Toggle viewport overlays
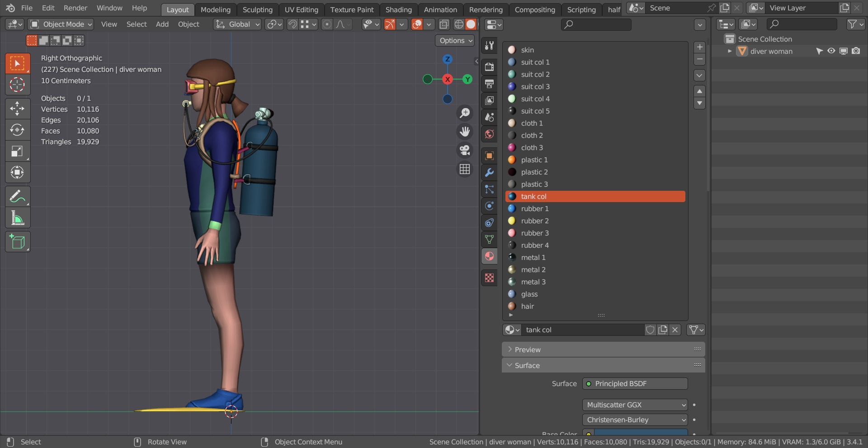Viewport: 868px width, 448px height. point(417,24)
